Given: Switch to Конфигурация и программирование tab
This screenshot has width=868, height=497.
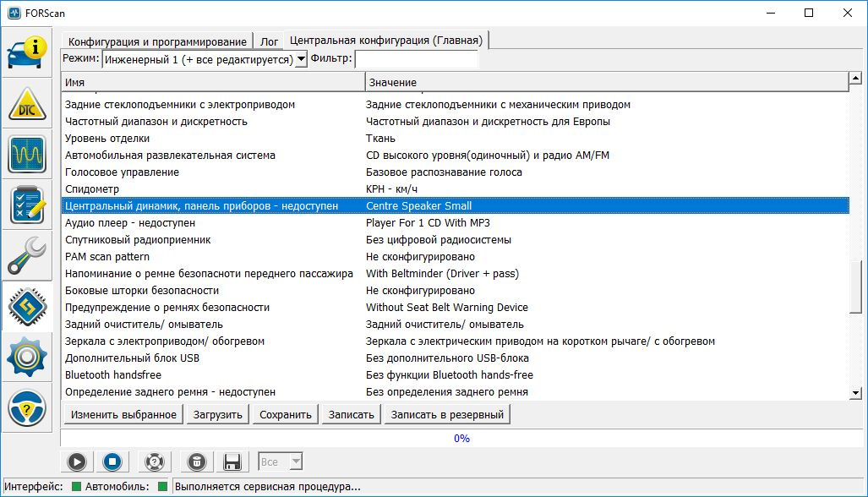Looking at the screenshot, I should (157, 41).
